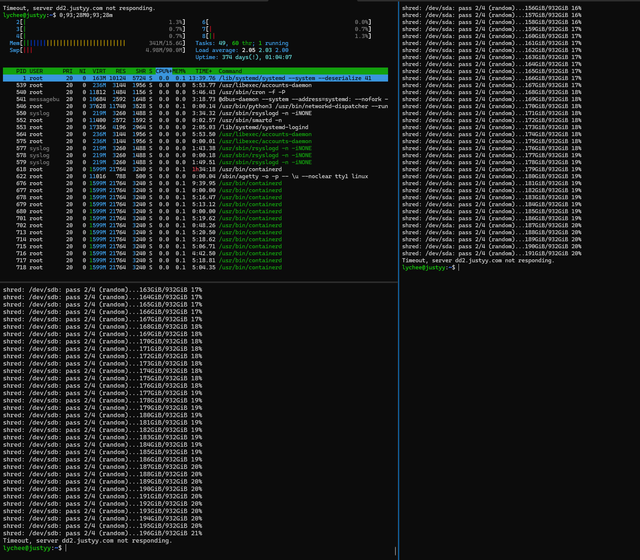The width and height of the screenshot is (640, 560).
Task: Click the /dev/sdb shred line showing 190GiB
Action: pos(102,489)
